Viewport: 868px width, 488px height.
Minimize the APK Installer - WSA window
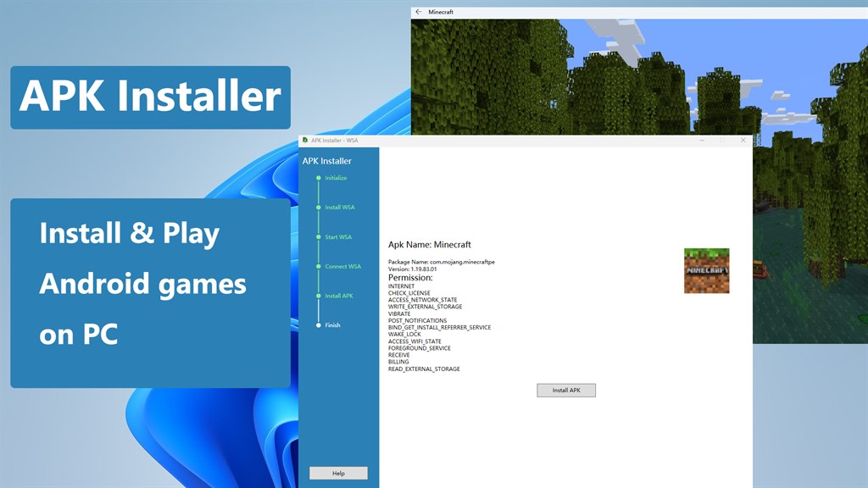click(702, 141)
